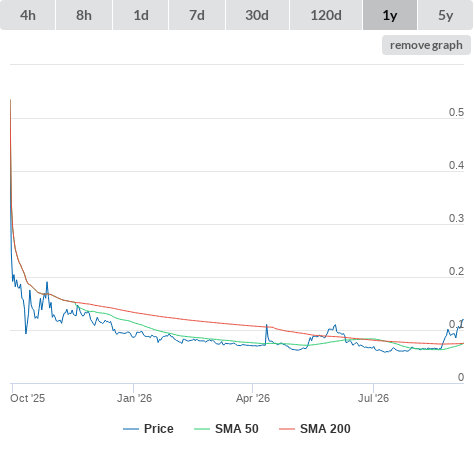
Task: Click the remove graph button
Action: 426,45
